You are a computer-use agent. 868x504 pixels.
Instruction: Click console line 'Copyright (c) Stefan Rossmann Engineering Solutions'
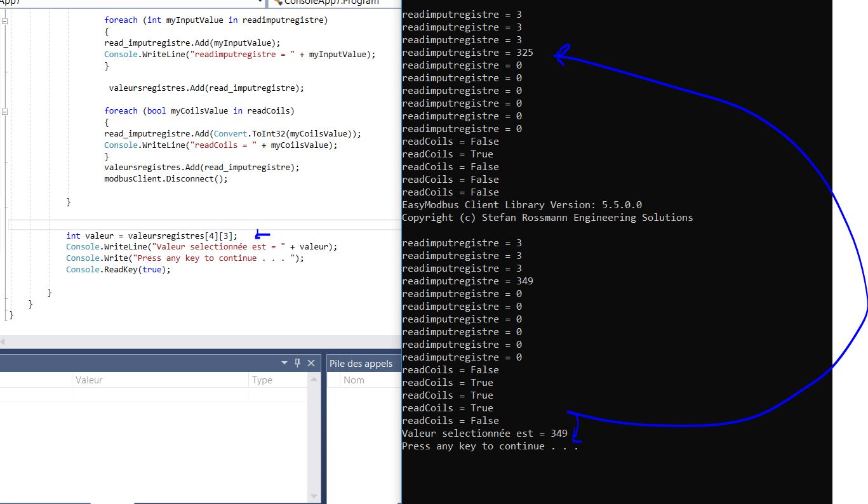(x=547, y=218)
